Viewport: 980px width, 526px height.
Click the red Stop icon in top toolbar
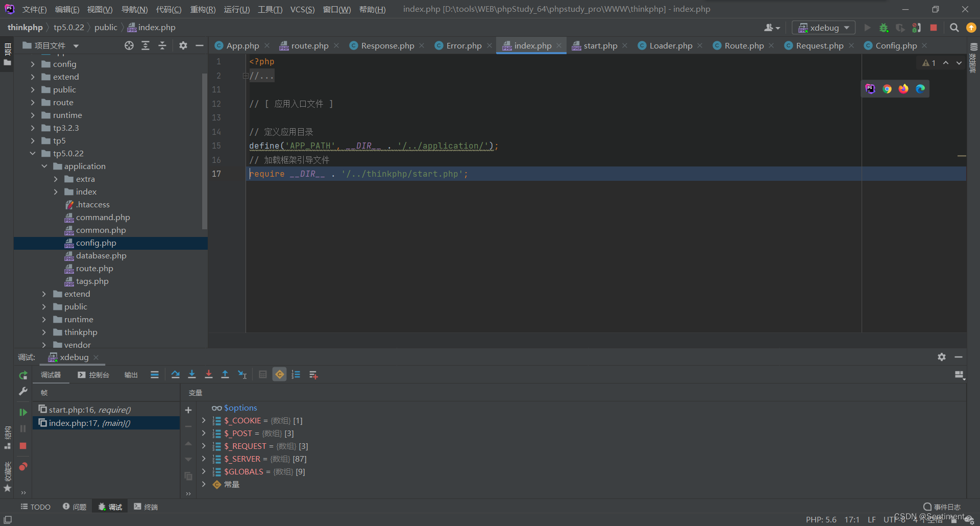point(934,28)
